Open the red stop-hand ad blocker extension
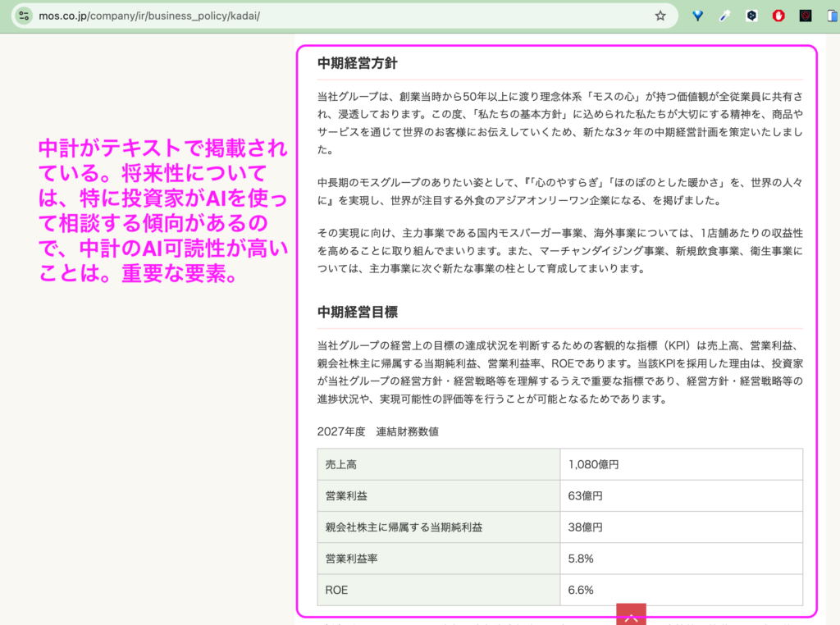 pyautogui.click(x=778, y=16)
